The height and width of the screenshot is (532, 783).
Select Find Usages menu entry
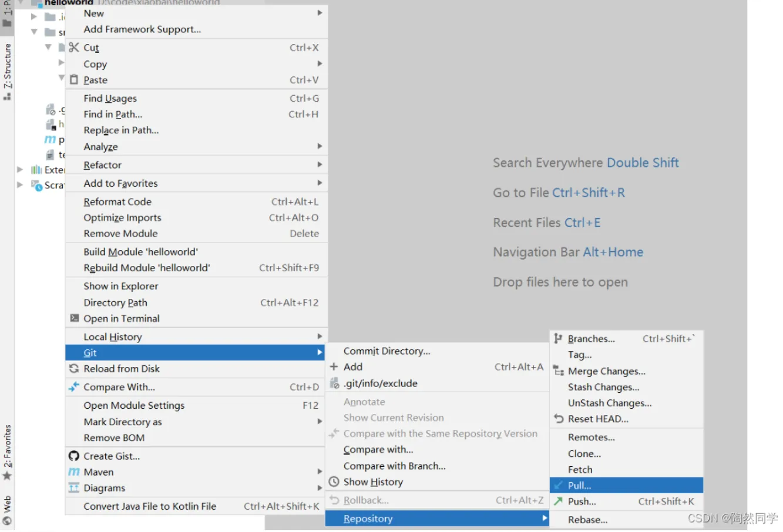[x=196, y=99]
